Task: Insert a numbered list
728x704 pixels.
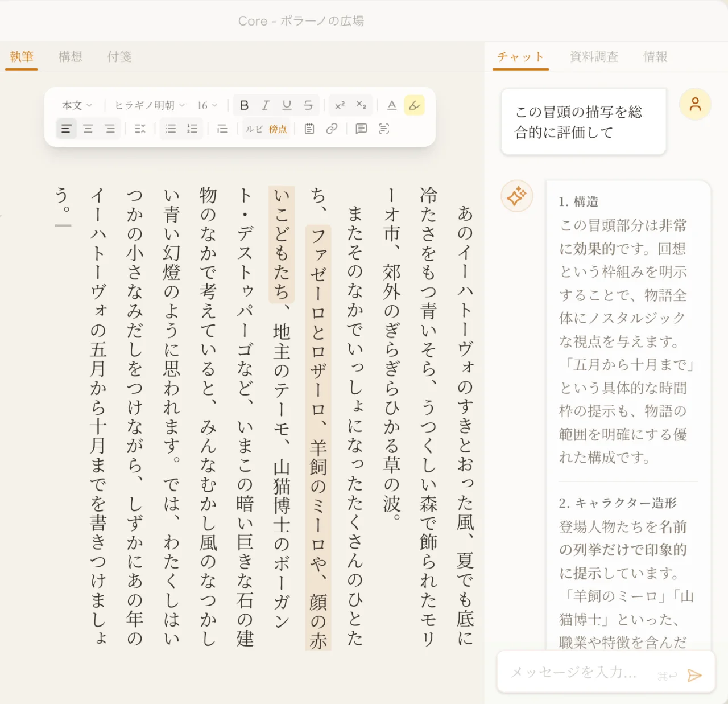Action: 192,129
